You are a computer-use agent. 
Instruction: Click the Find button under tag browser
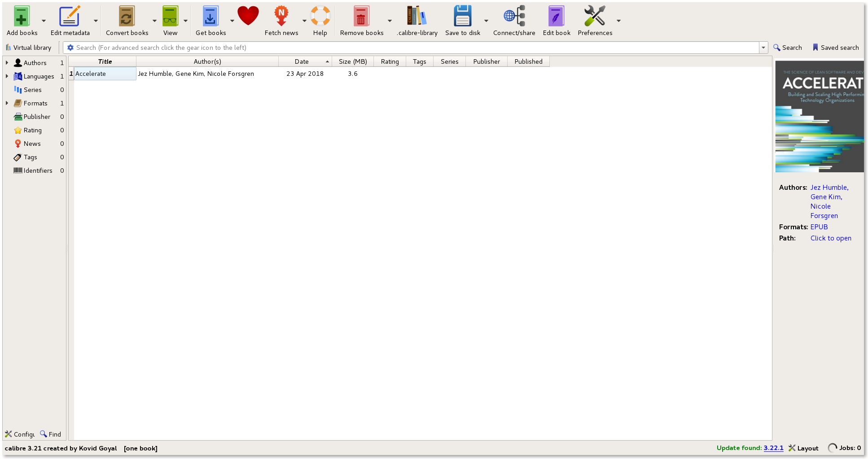pos(50,434)
